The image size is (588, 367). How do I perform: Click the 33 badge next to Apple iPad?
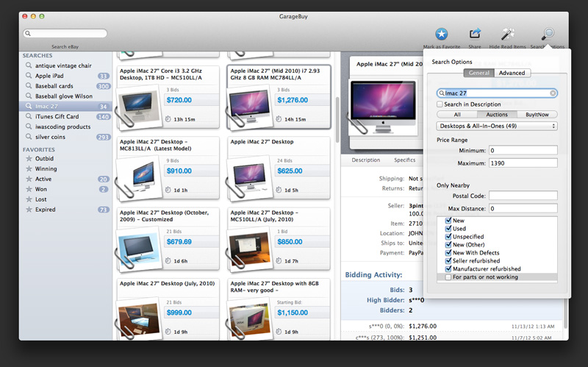click(103, 76)
